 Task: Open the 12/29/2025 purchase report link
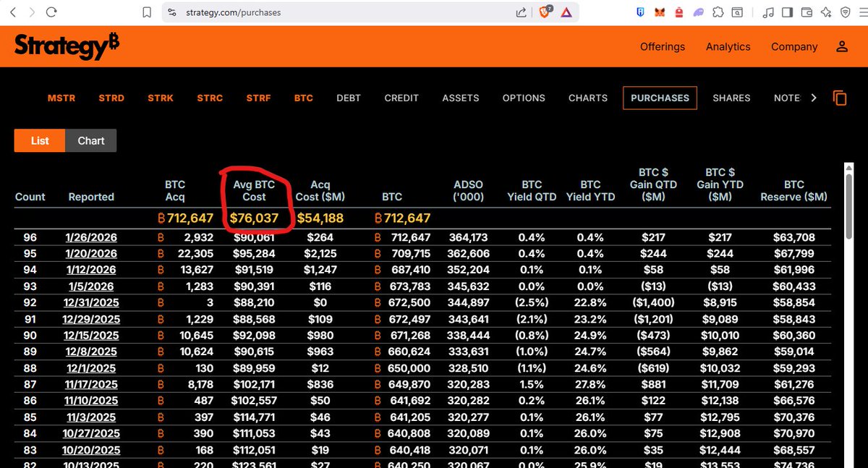point(91,319)
